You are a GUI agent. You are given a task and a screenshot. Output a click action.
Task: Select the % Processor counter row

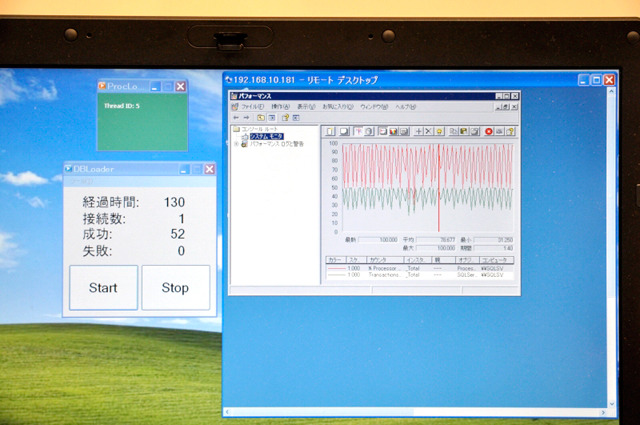pos(420,268)
